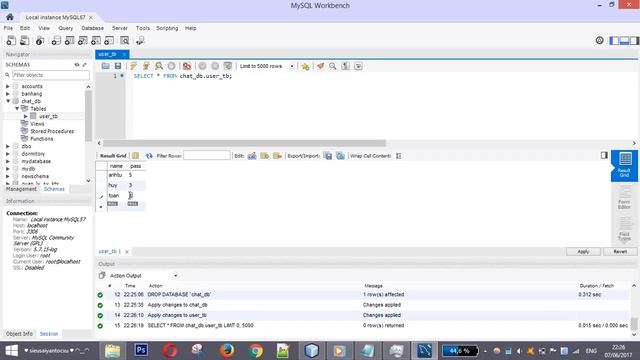This screenshot has width=640, height=360.
Task: Create a new SQL tab from main toolbar
Action: click(x=11, y=40)
